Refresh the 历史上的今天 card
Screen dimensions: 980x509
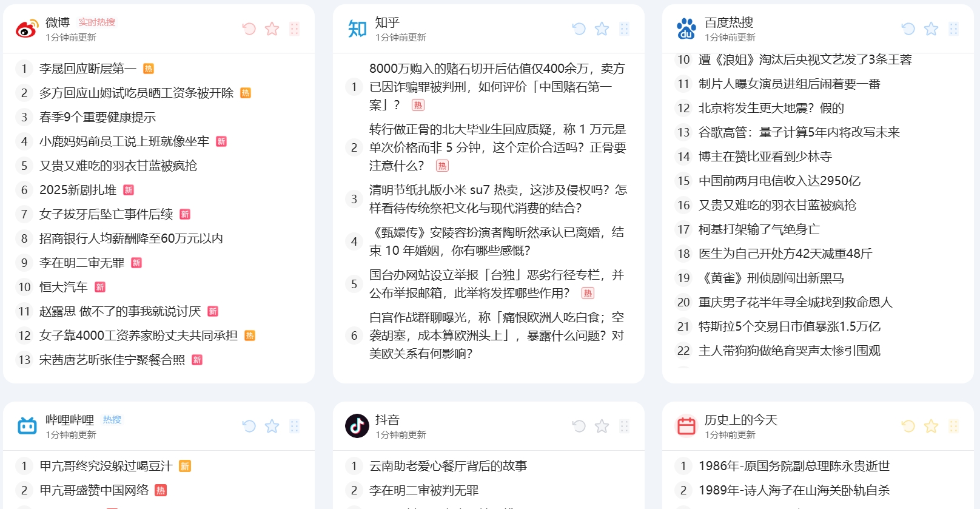(x=908, y=426)
